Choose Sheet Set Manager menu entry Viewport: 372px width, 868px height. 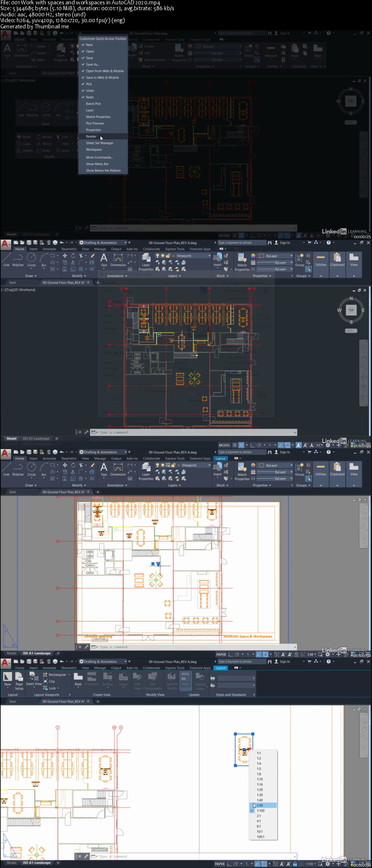100,143
